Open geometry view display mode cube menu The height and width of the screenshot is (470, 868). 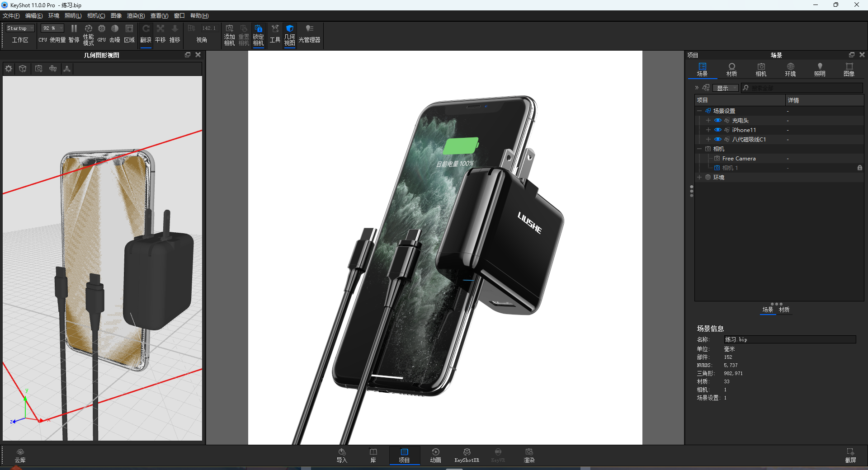tap(23, 69)
